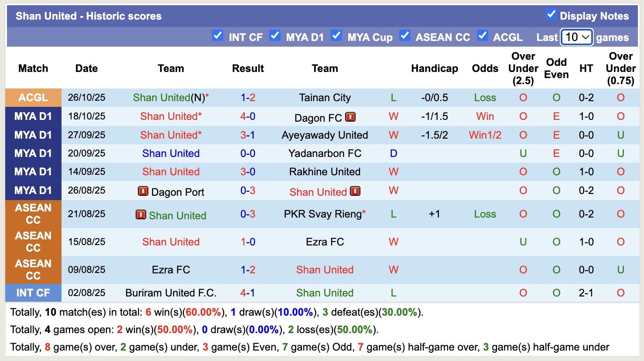644x361 pixels.
Task: Toggle the Display Notes checkbox
Action: [551, 14]
